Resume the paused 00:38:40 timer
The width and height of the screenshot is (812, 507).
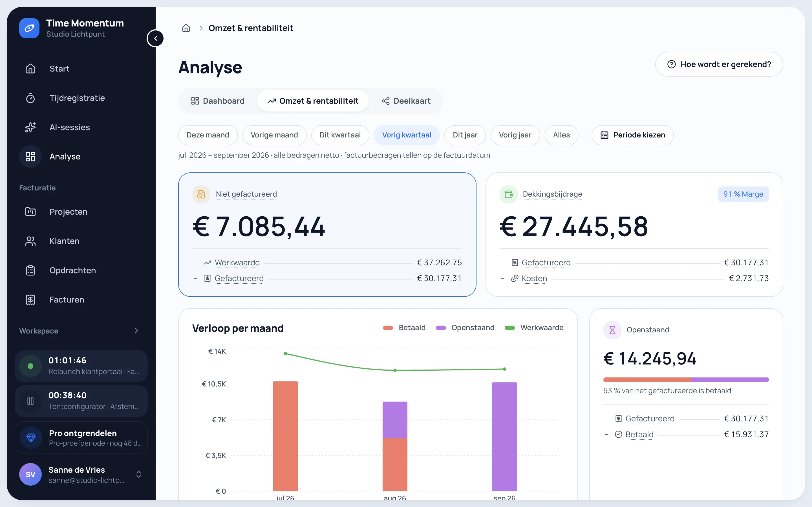pos(30,401)
